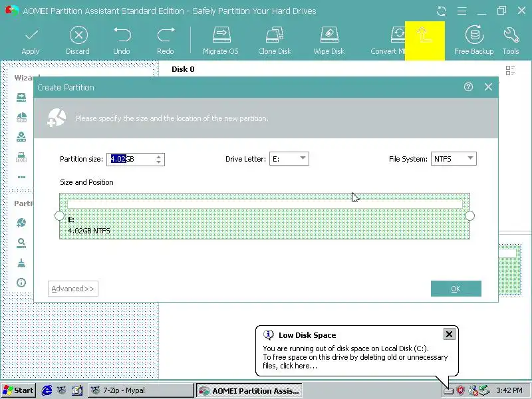This screenshot has width=532, height=399.
Task: Show more wizards via the ellipsis icon
Action: click(21, 177)
